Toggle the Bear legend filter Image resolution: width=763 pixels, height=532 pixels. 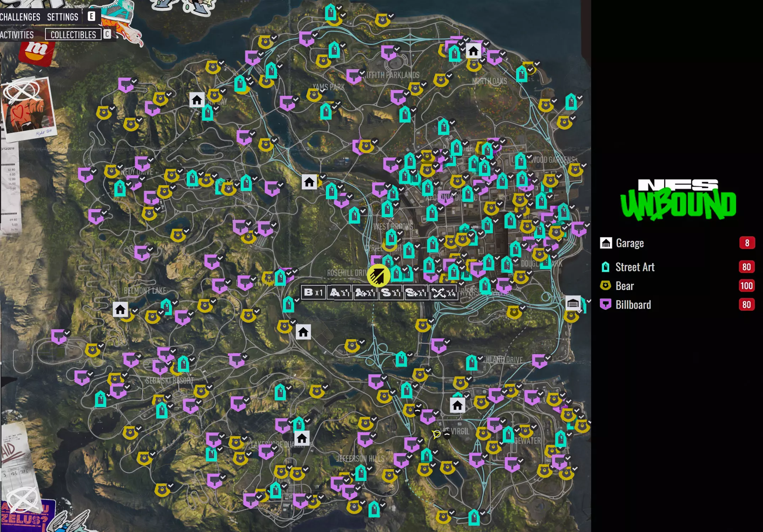(624, 286)
